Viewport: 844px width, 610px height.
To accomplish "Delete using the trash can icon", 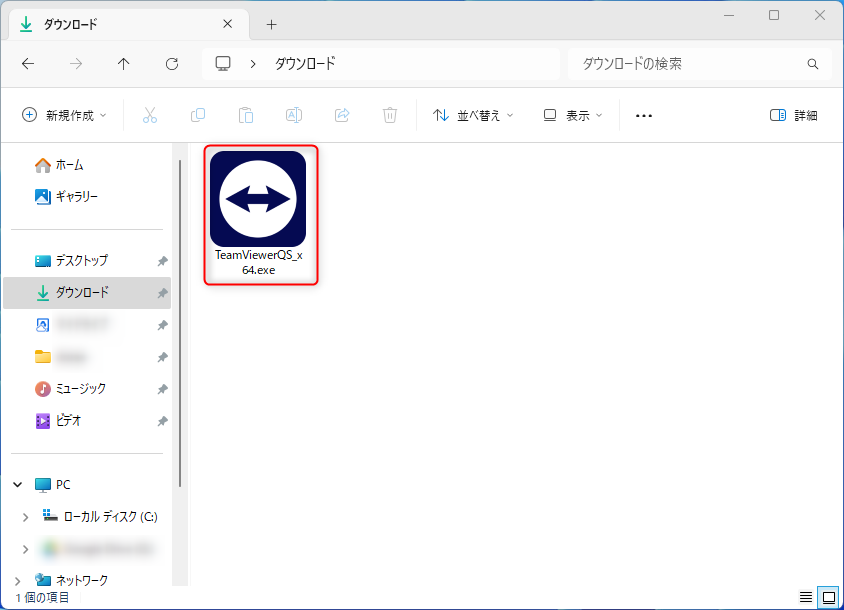I will (390, 115).
